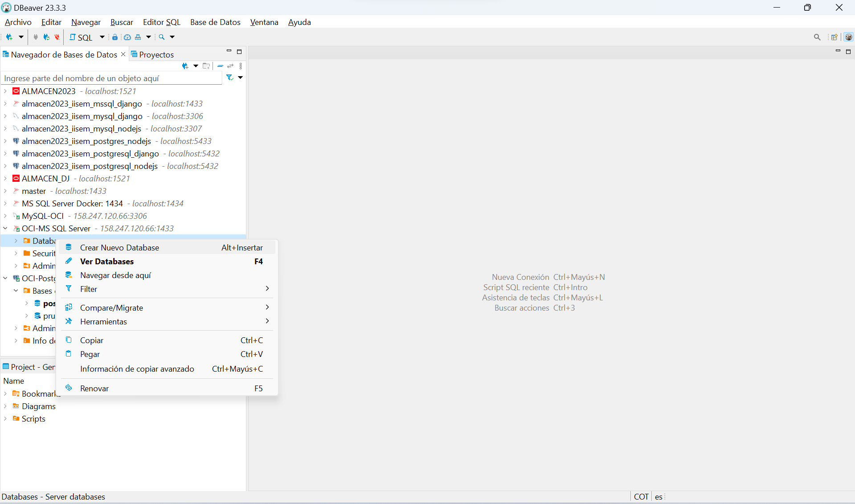This screenshot has width=855, height=504.
Task: Click the magnifier search icon in main toolbar
Action: pyautogui.click(x=162, y=37)
